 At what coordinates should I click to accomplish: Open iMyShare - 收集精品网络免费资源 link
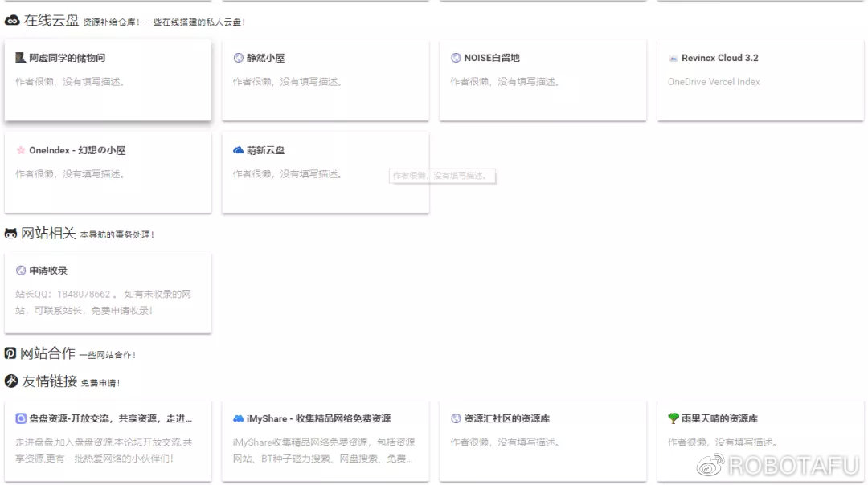pyautogui.click(x=318, y=418)
